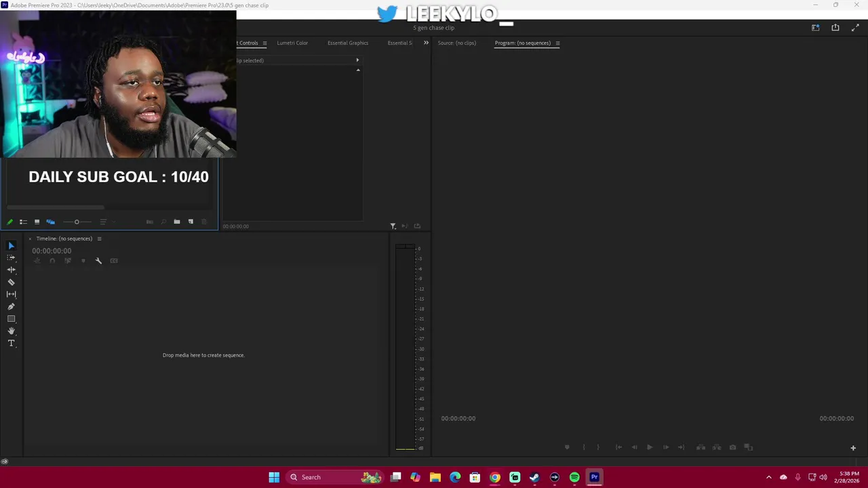Select the Razor tool
Viewport: 868px width, 488px height.
[11, 282]
